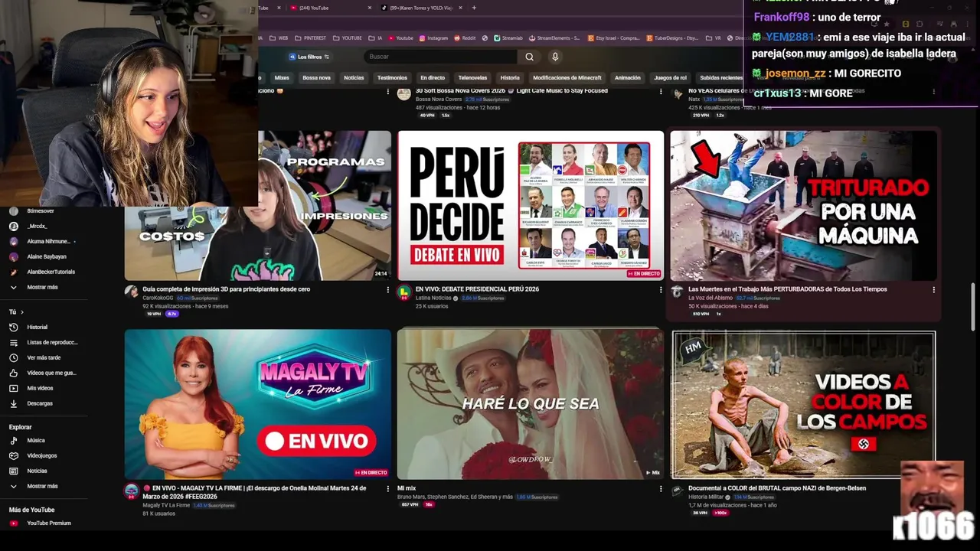Open the Historia Militar channel avatar
This screenshot has width=980, height=551.
677,491
